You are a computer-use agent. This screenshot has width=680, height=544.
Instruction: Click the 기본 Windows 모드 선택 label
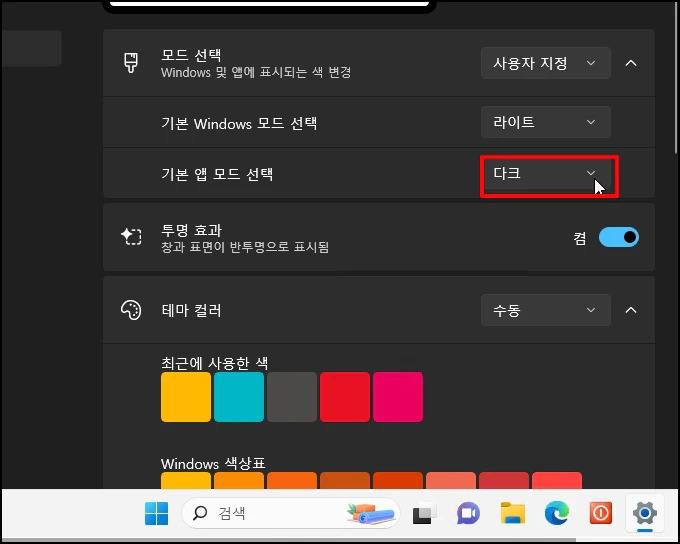pos(239,124)
